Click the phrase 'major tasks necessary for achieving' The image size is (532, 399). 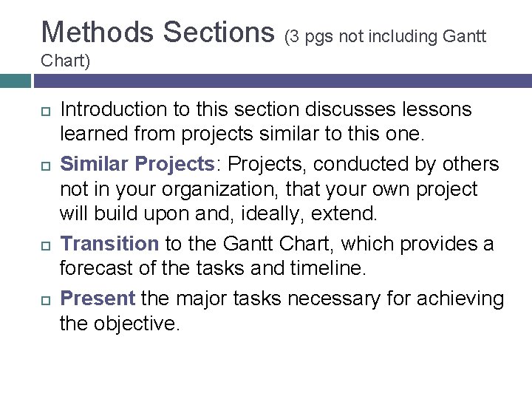pos(341,299)
